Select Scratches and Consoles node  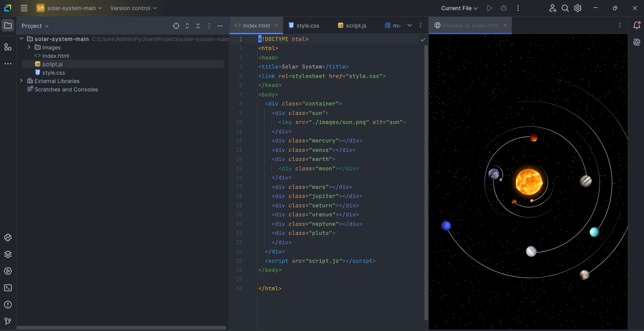pyautogui.click(x=63, y=89)
